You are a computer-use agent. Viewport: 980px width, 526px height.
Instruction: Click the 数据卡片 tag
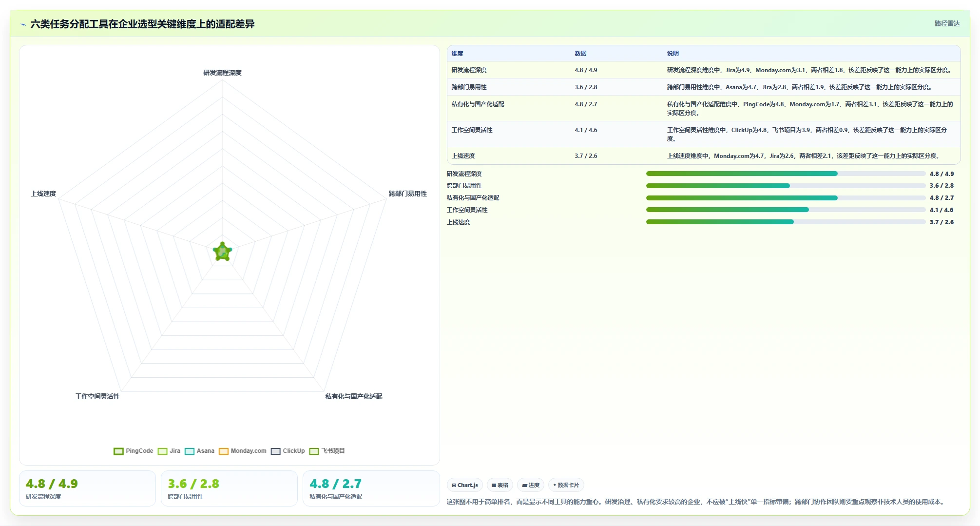pos(566,485)
